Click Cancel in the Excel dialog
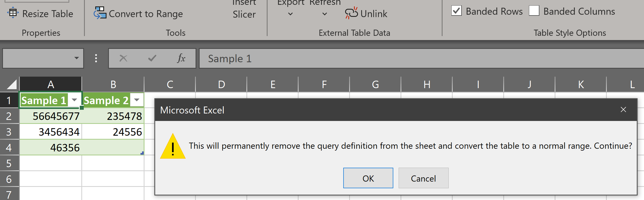The height and width of the screenshot is (200, 644). click(424, 178)
